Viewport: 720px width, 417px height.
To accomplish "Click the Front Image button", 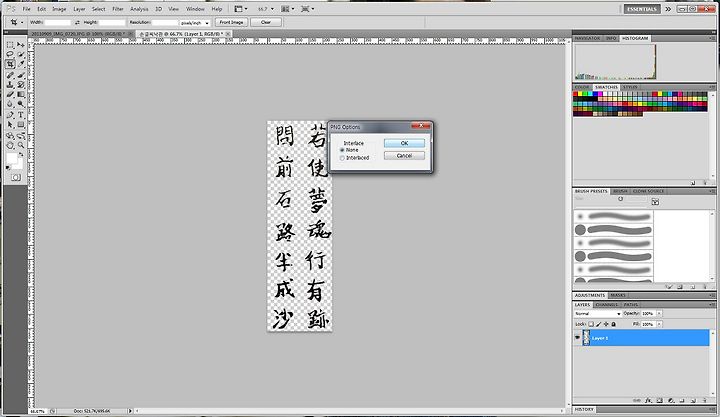I will click(231, 22).
